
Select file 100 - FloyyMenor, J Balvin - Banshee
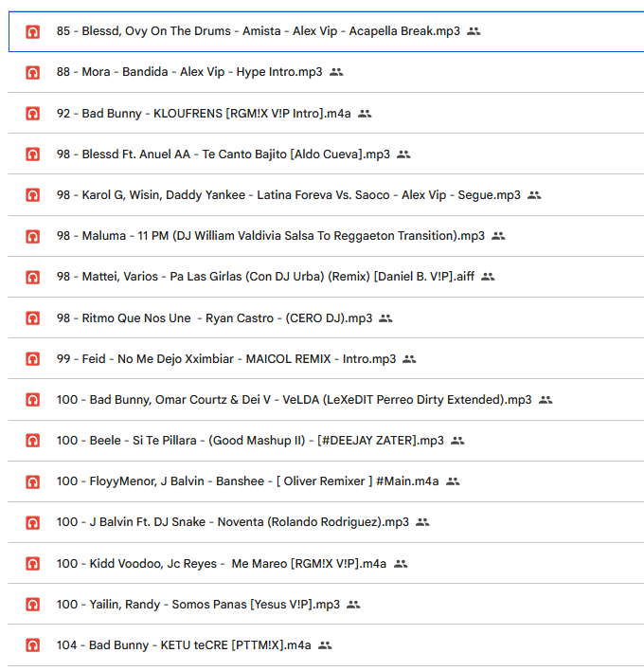(x=327, y=481)
